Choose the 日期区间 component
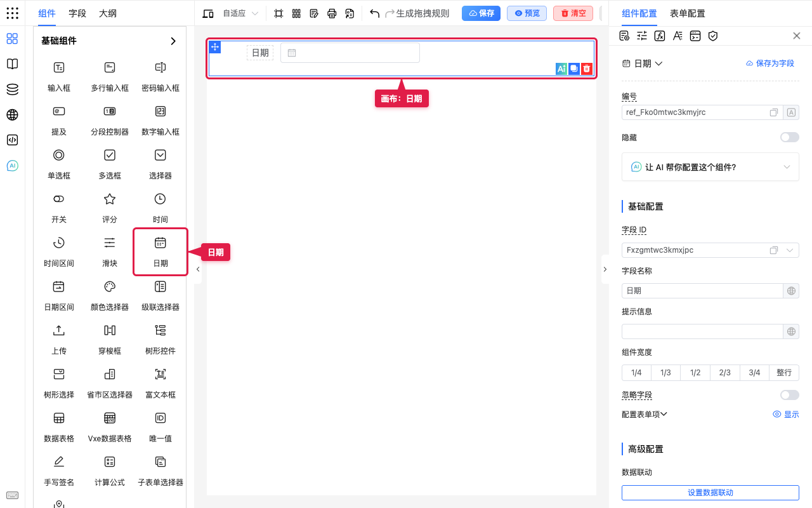The width and height of the screenshot is (812, 508). [59, 296]
